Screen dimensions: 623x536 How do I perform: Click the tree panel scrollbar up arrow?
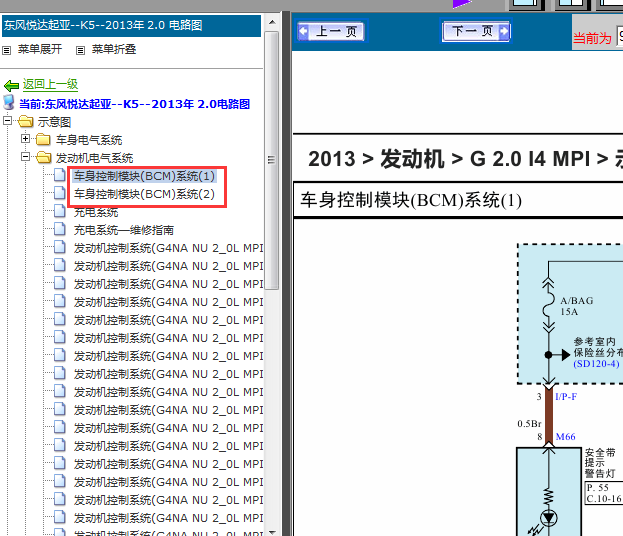(x=272, y=22)
